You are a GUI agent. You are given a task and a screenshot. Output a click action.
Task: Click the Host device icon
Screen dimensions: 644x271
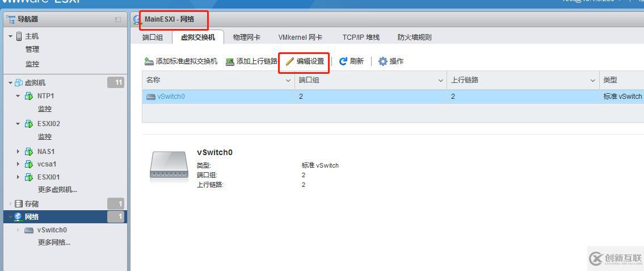click(x=19, y=36)
